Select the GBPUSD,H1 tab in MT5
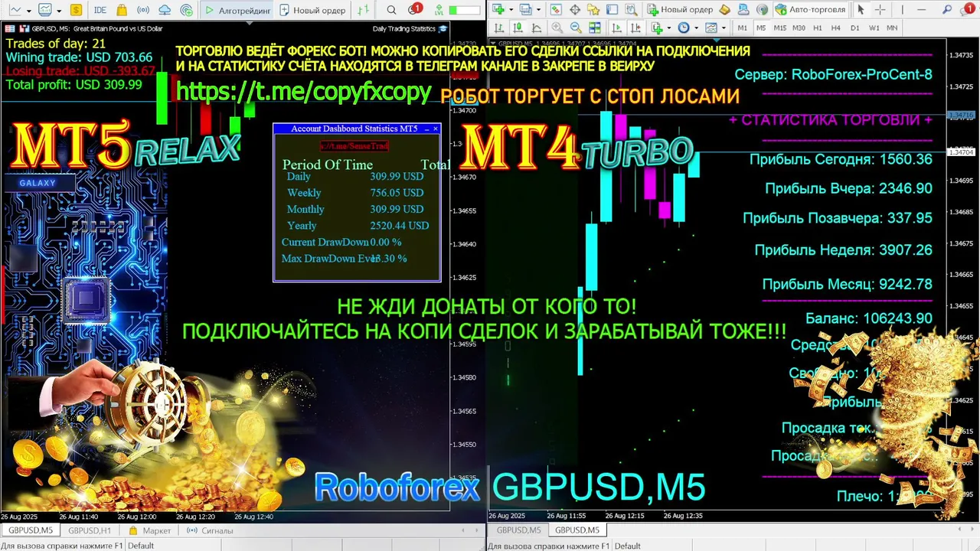Screen dimensions: 980x551 coord(90,530)
